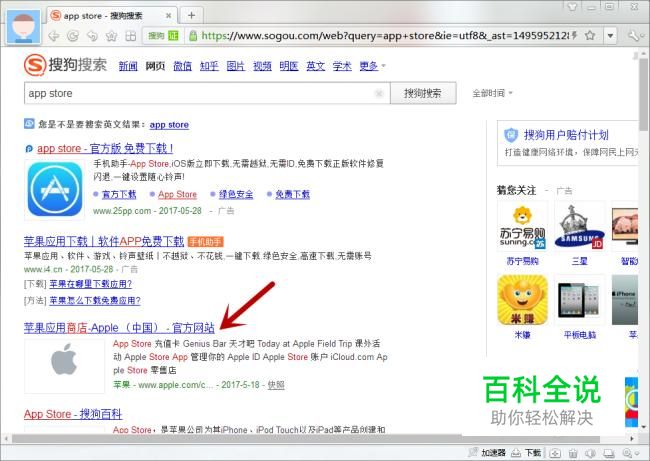Switch to 视频 video category
This screenshot has width=650, height=461.
click(x=262, y=66)
